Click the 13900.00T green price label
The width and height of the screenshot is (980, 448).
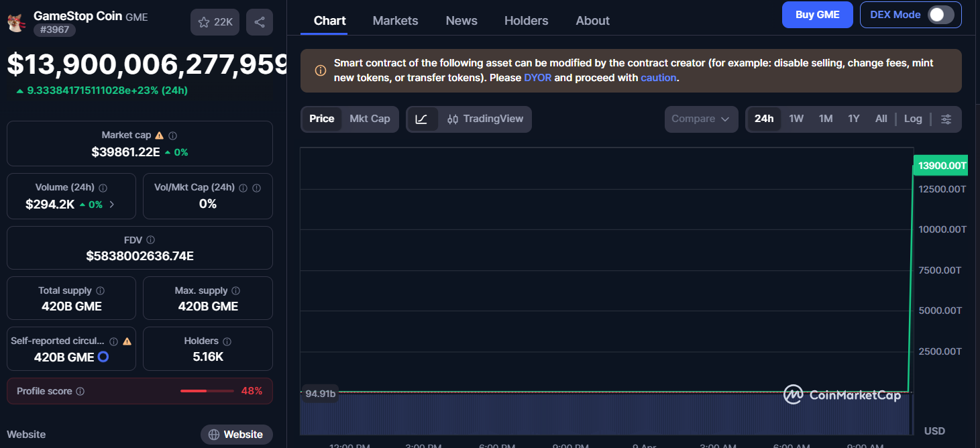tap(940, 165)
